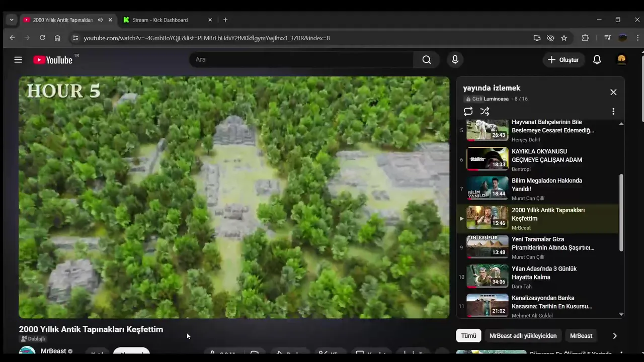Bookmark this page with the star
The height and width of the screenshot is (362, 644).
564,38
